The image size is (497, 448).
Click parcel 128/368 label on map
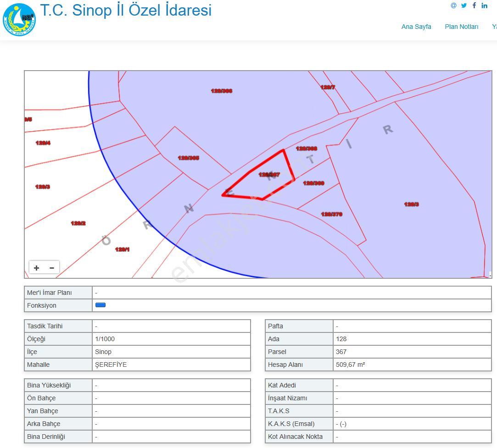coord(307,149)
